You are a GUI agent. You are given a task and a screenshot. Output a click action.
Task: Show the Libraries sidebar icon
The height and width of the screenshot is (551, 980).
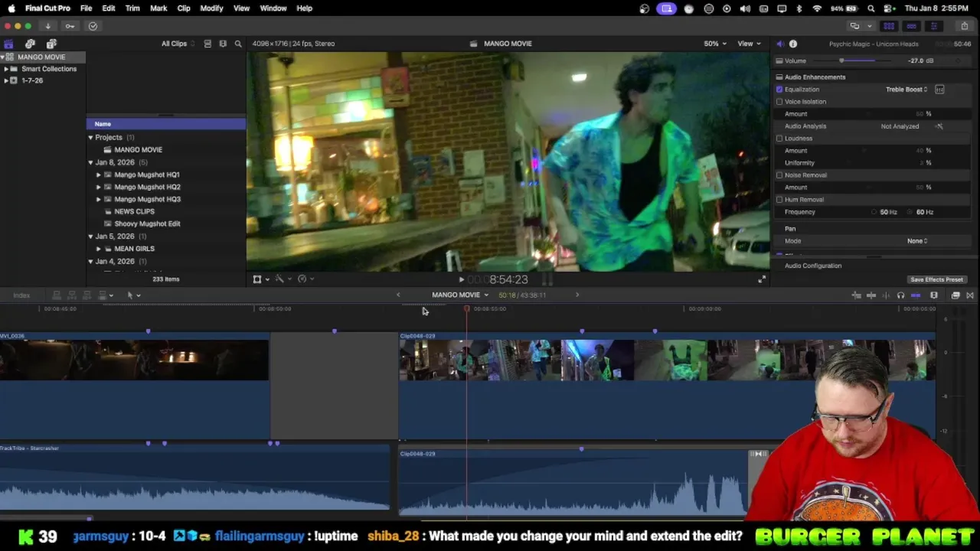[8, 44]
